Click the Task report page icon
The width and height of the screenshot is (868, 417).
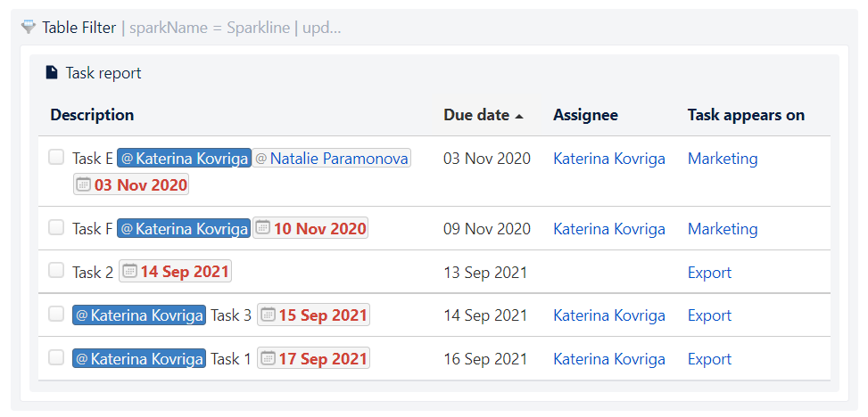(x=52, y=72)
